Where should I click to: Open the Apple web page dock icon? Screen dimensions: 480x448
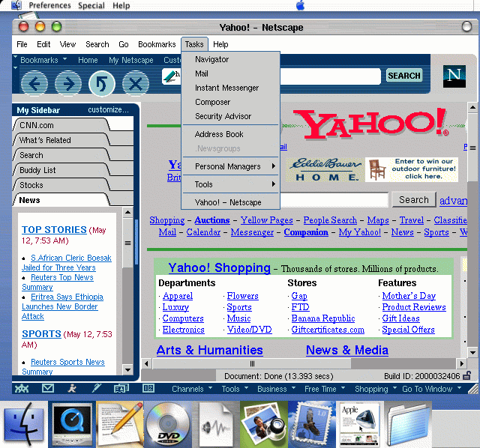[x=360, y=424]
